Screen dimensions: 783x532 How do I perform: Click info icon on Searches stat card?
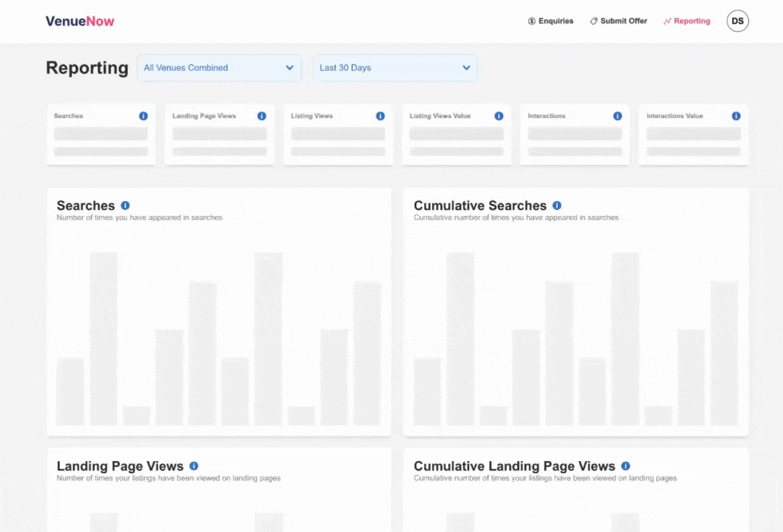pos(143,116)
